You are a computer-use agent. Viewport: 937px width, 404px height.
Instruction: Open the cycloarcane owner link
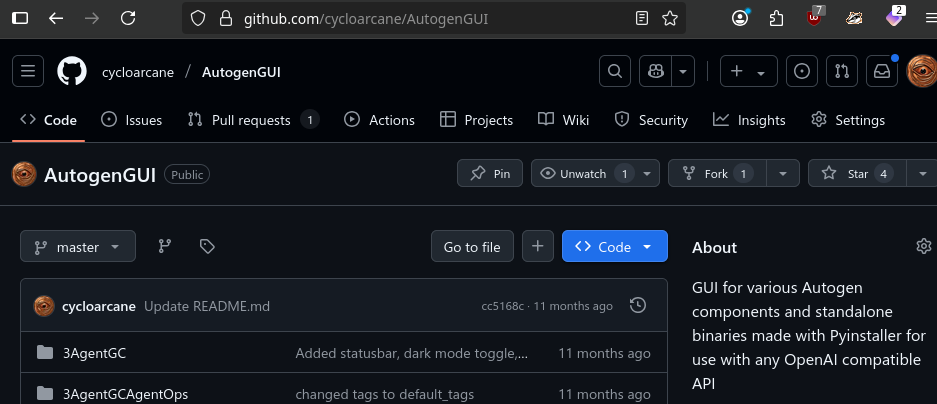[138, 72]
